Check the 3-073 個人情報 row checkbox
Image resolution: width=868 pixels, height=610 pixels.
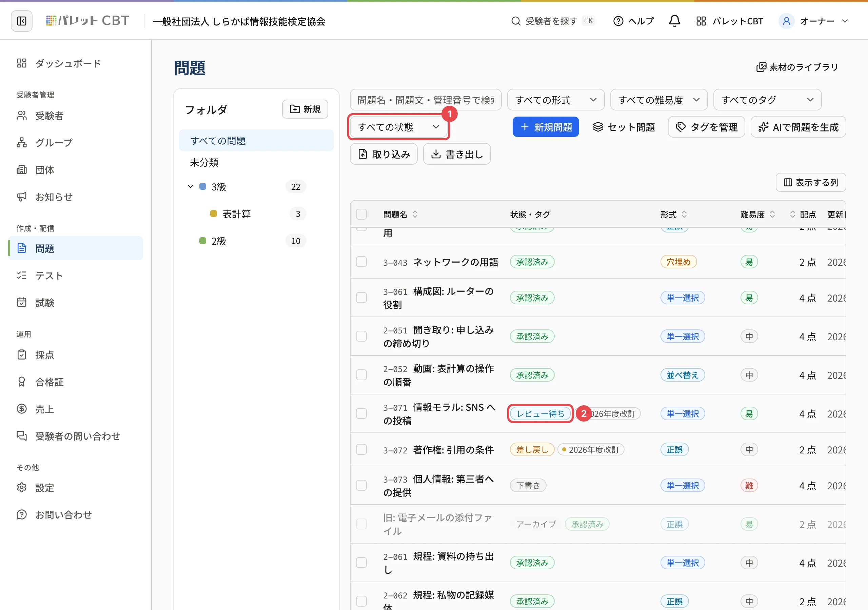tap(361, 485)
